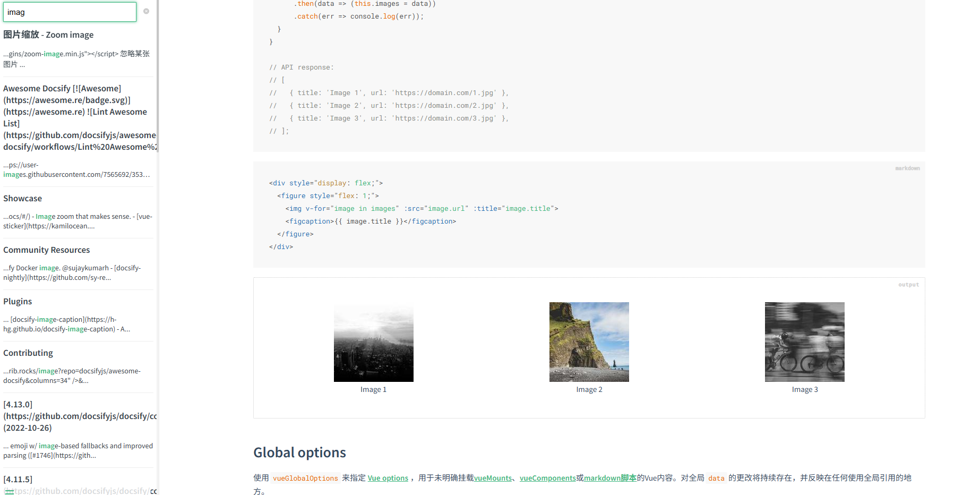Open the 'Awesome Docsify' search result

point(80,117)
